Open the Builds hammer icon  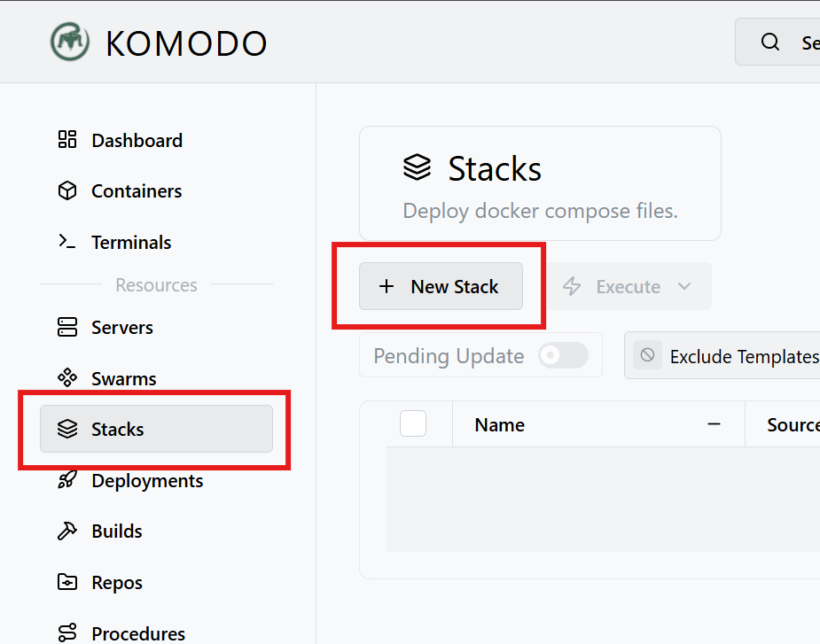67,531
